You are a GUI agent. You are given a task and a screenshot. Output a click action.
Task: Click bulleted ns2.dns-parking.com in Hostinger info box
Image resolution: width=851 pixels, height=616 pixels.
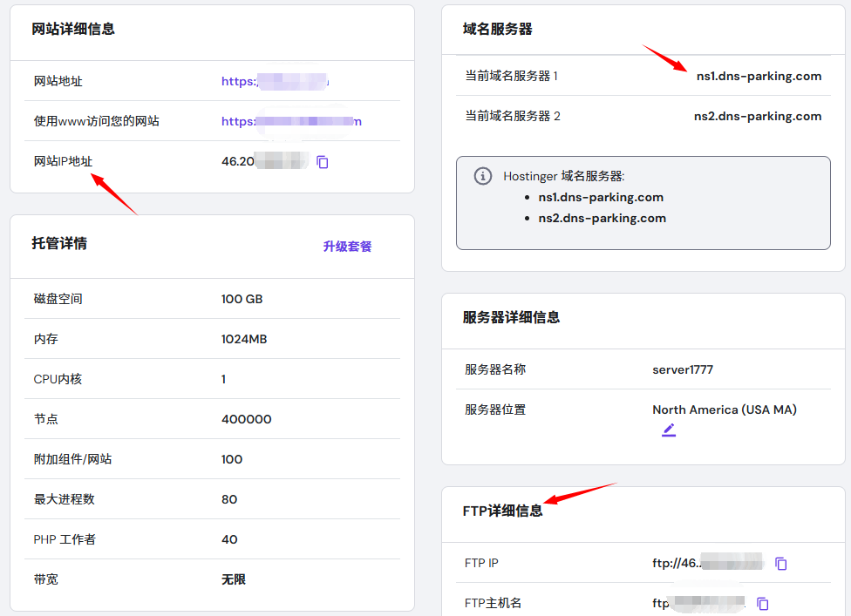(602, 218)
